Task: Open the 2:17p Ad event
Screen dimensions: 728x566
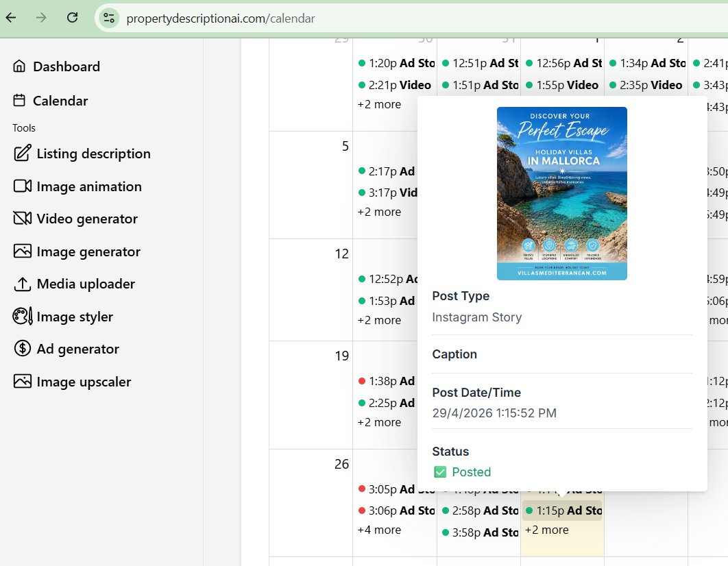Action: tap(387, 171)
